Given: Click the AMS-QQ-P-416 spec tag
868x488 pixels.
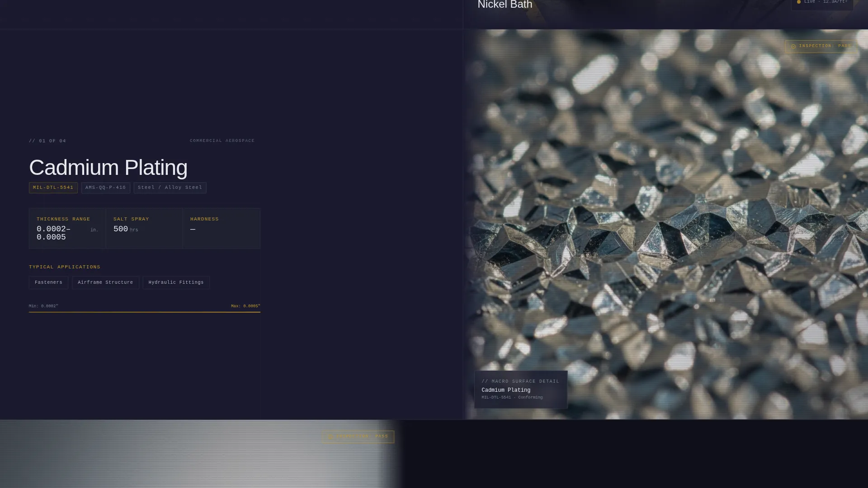Looking at the screenshot, I should coord(106,188).
